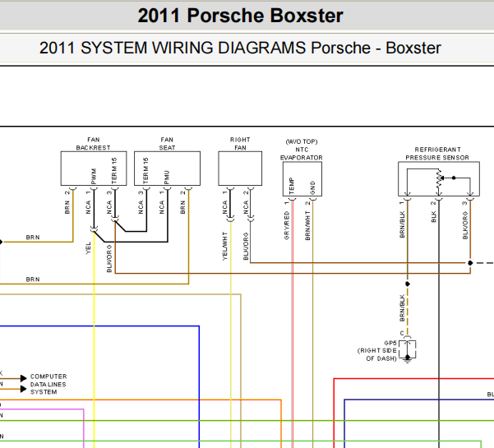
Task: Select the Right Side Of Dash label
Action: click(376, 354)
